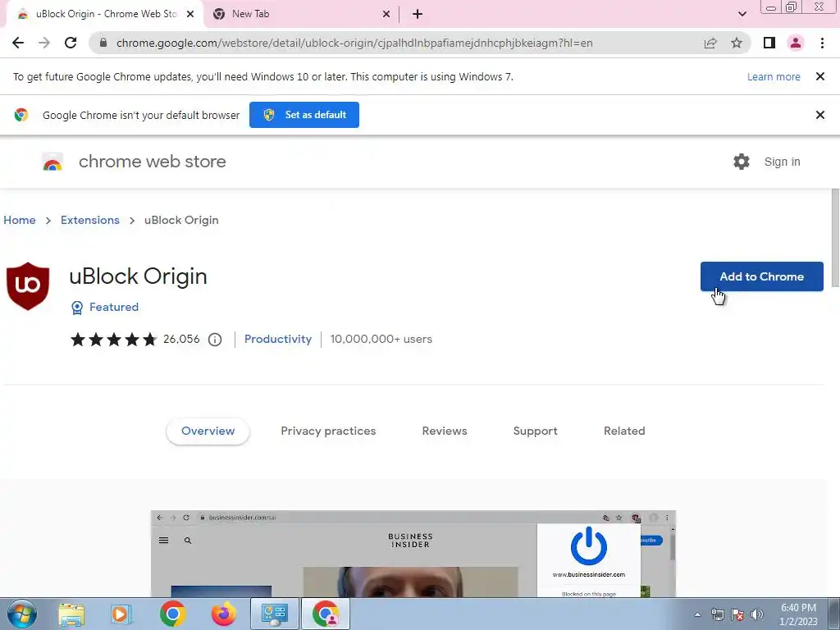This screenshot has width=840, height=630.
Task: Click the browser back arrow
Action: click(x=18, y=43)
